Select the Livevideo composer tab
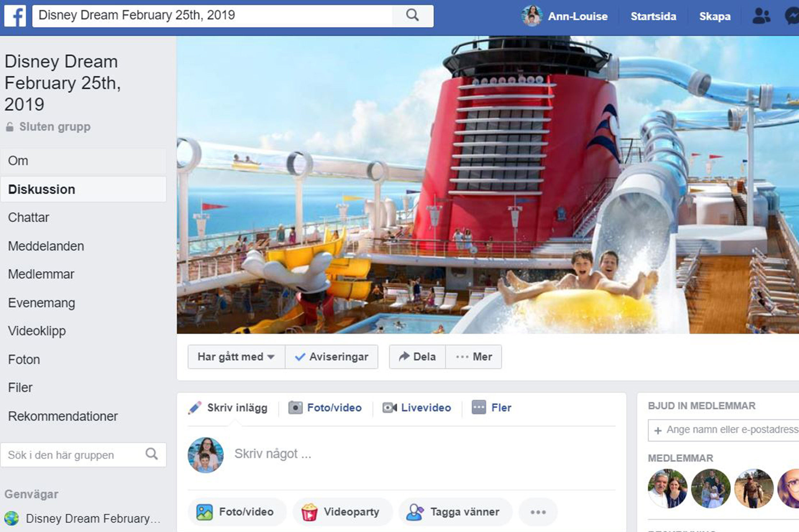Screen dimensions: 799x532 (417, 407)
